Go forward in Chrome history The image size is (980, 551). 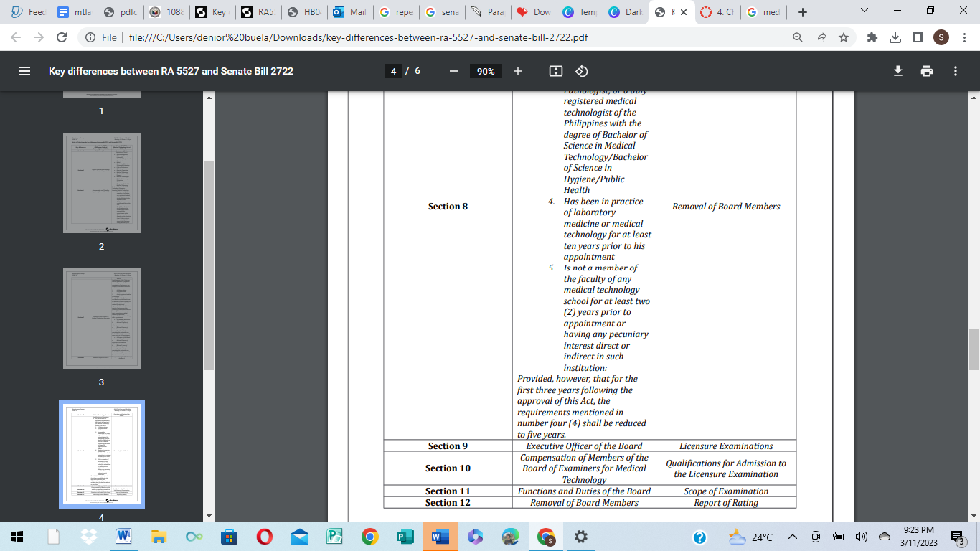39,37
